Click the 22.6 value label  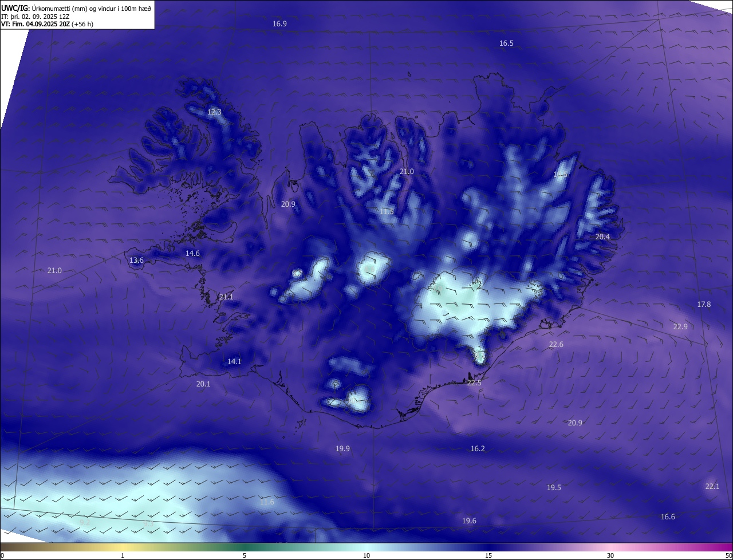coord(556,345)
